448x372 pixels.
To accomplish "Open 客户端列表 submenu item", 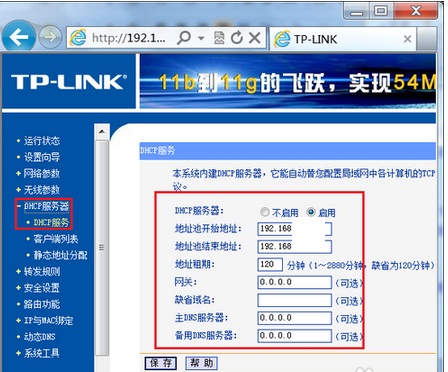I will tap(56, 239).
